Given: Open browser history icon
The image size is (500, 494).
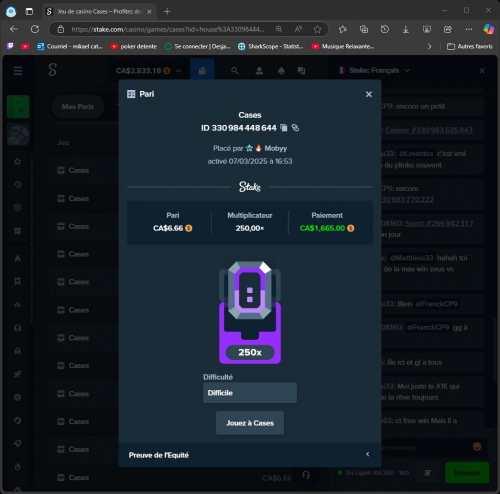Looking at the screenshot, I should [385, 29].
